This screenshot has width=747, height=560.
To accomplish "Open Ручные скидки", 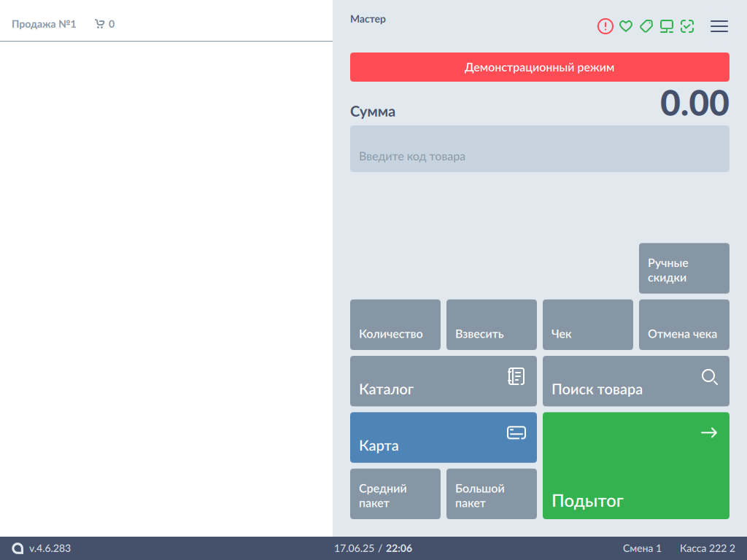I will [684, 268].
